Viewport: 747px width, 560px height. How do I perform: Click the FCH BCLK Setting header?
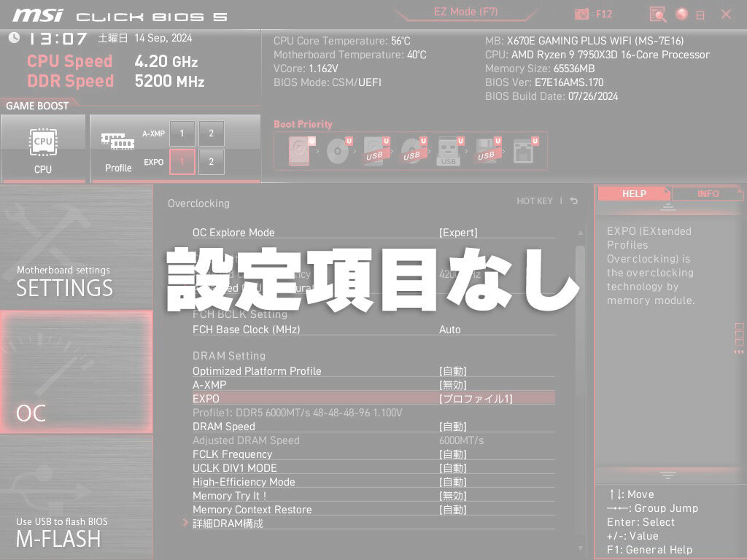coord(239,314)
